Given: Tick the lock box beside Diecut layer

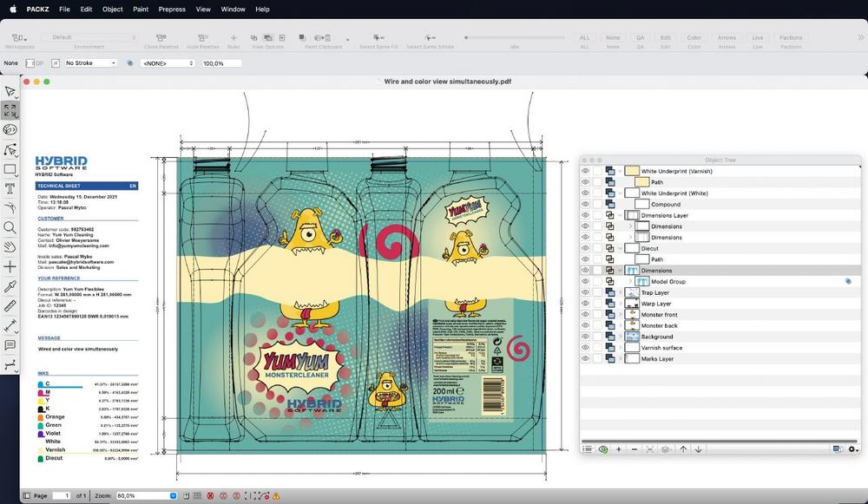Looking at the screenshot, I should point(597,249).
